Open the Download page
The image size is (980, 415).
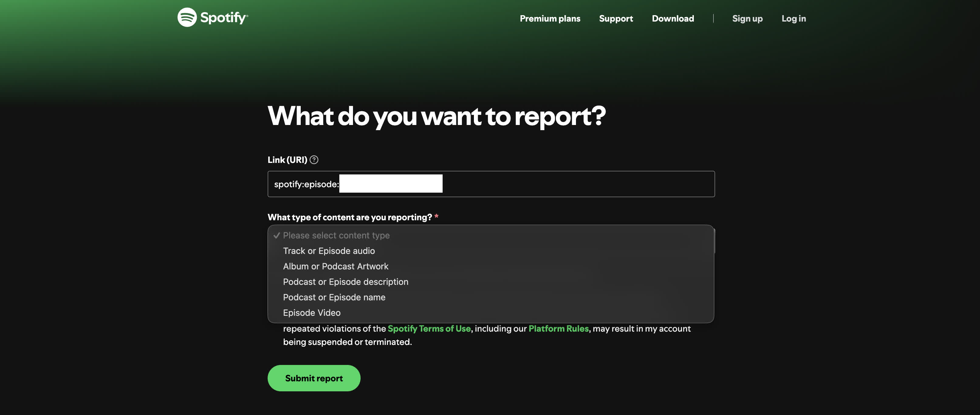[x=673, y=18]
